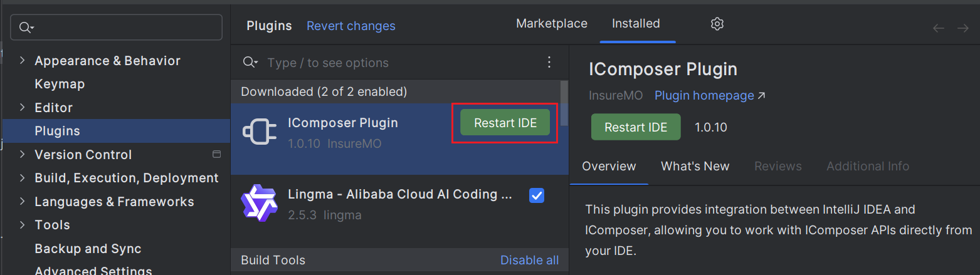The height and width of the screenshot is (275, 980).
Task: Click the IComposer plug icon
Action: 259,132
